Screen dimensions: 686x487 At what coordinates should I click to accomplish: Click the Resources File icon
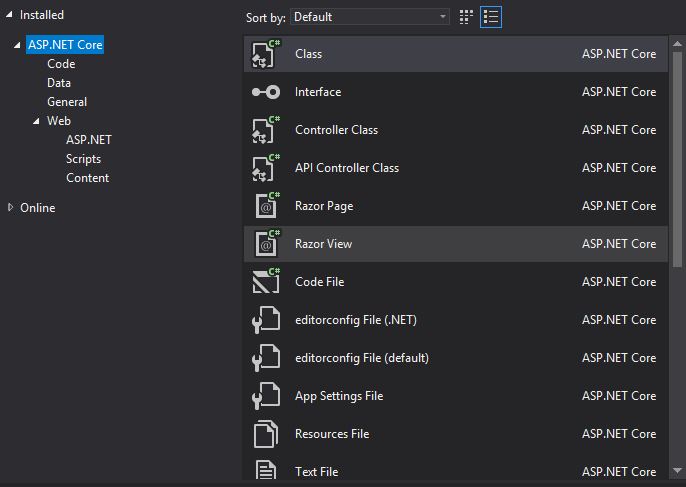pos(266,434)
